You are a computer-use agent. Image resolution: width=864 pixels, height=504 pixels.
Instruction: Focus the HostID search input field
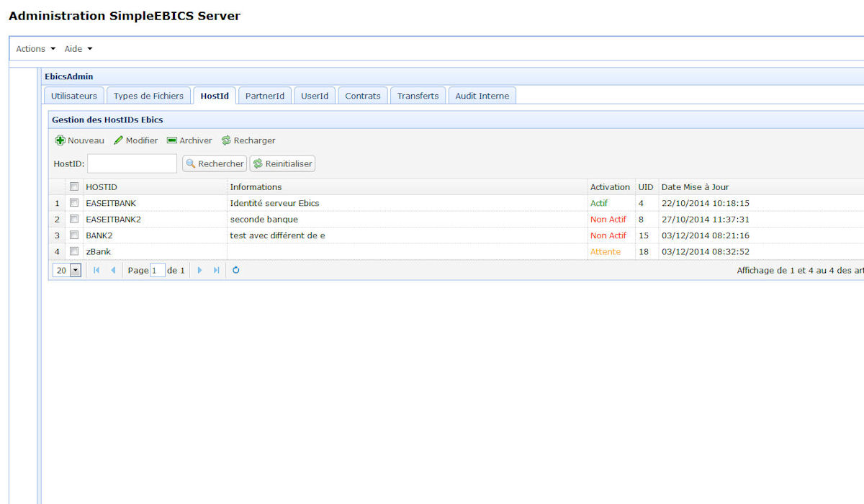click(132, 164)
